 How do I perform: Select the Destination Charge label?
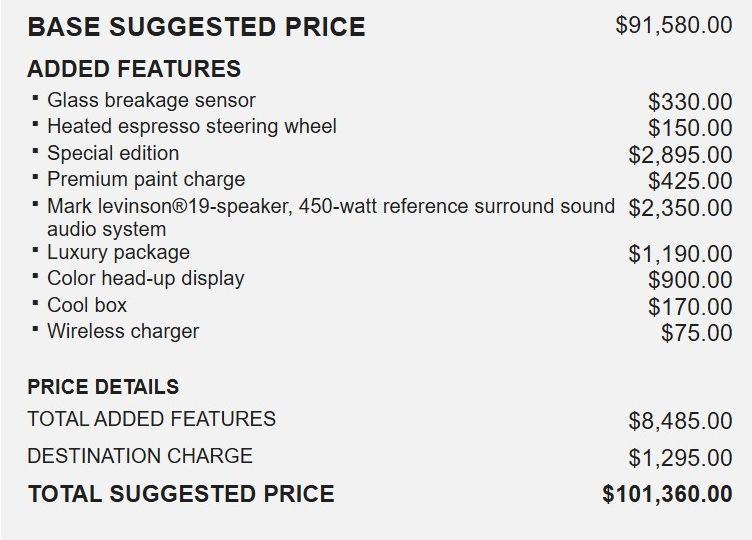pos(140,456)
